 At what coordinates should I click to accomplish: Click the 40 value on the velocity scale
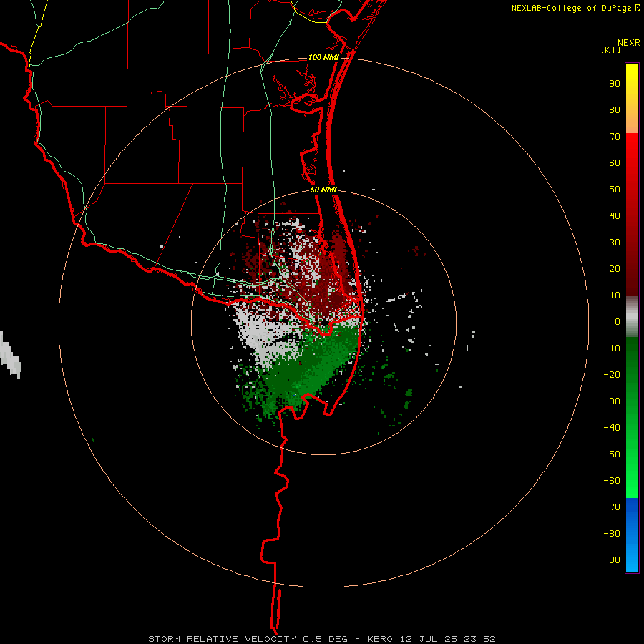[615, 216]
